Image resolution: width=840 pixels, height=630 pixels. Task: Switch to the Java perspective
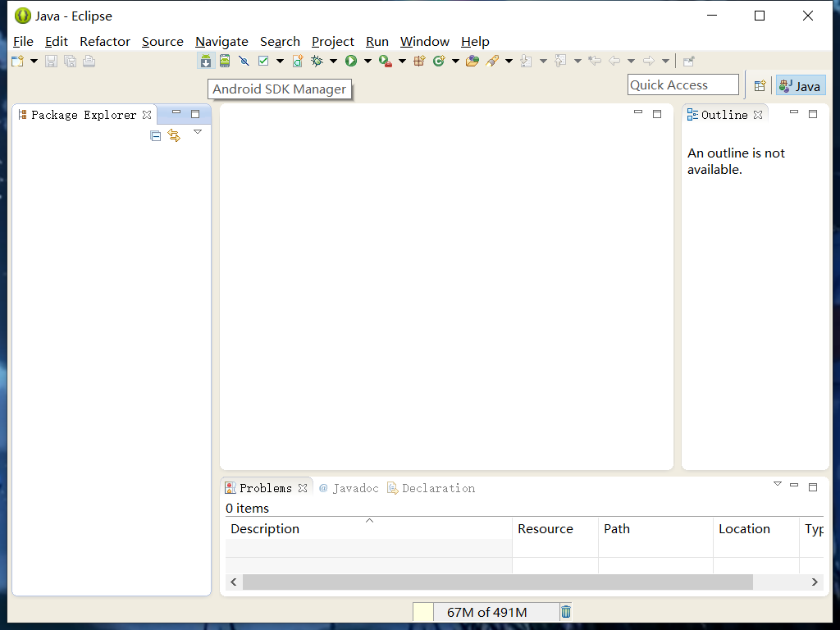click(801, 85)
